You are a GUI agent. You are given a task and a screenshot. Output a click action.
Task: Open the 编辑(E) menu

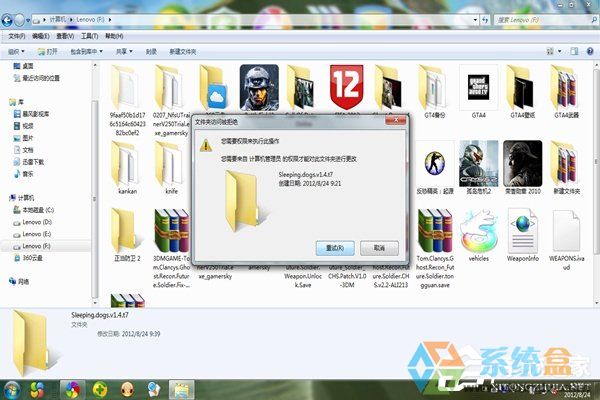(41, 36)
